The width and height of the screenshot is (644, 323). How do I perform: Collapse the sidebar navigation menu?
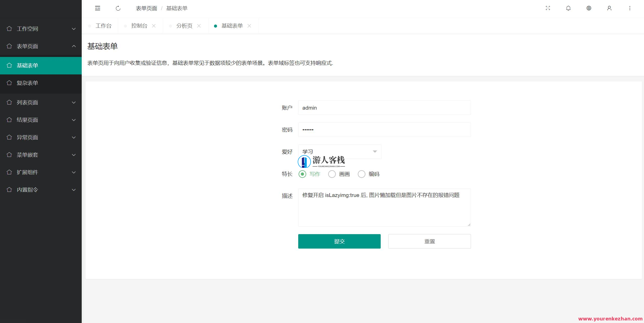click(x=98, y=8)
